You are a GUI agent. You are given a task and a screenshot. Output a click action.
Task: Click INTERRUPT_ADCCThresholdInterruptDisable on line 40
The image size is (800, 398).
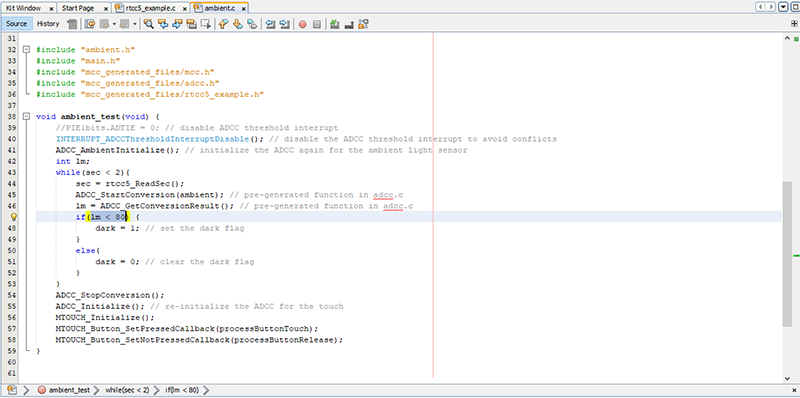[152, 139]
